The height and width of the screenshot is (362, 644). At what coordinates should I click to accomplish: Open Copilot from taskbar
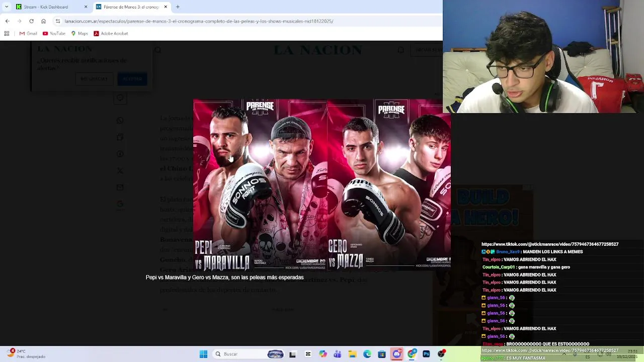323,354
